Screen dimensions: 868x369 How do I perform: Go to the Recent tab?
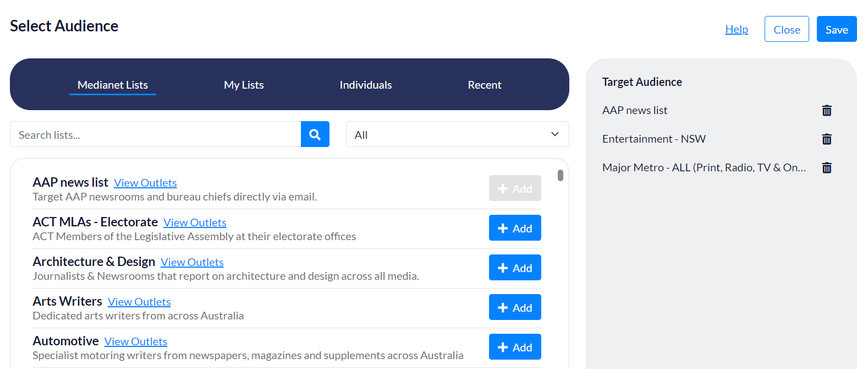point(485,85)
